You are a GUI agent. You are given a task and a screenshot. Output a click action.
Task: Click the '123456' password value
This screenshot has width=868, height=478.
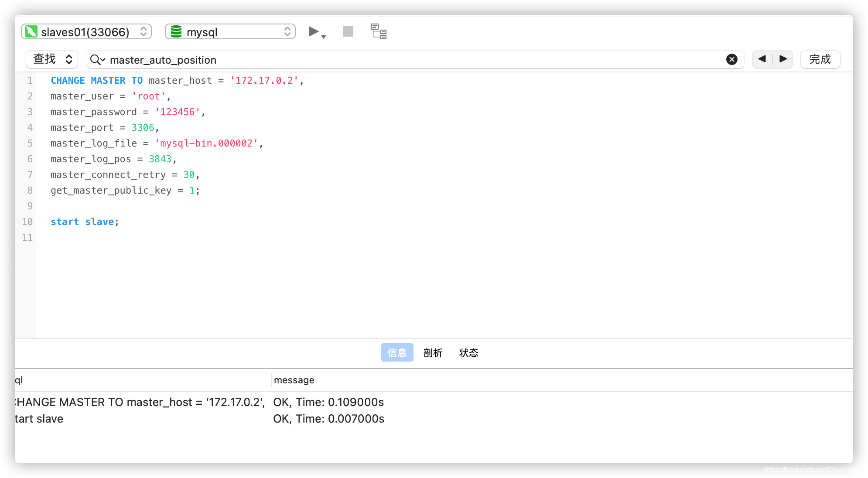click(178, 112)
